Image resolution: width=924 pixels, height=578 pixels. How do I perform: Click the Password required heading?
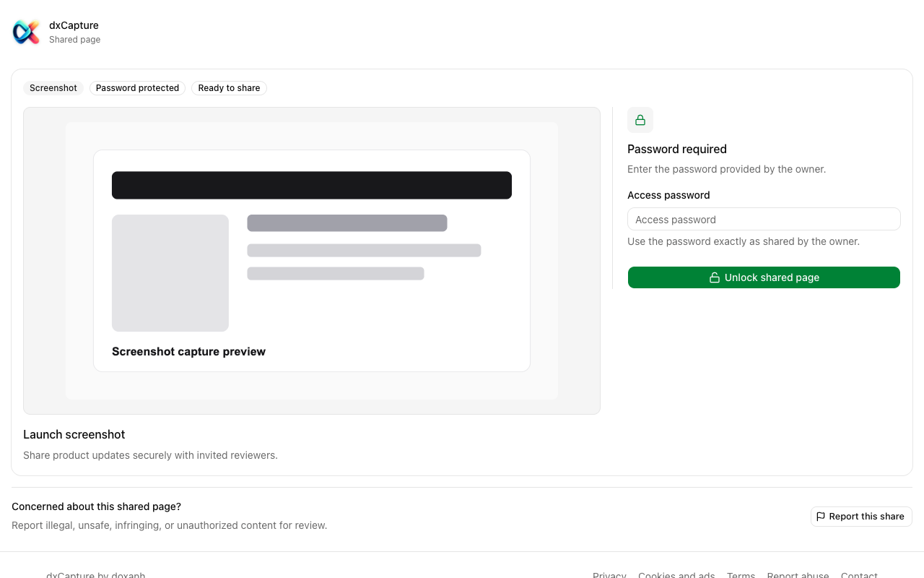(x=677, y=149)
